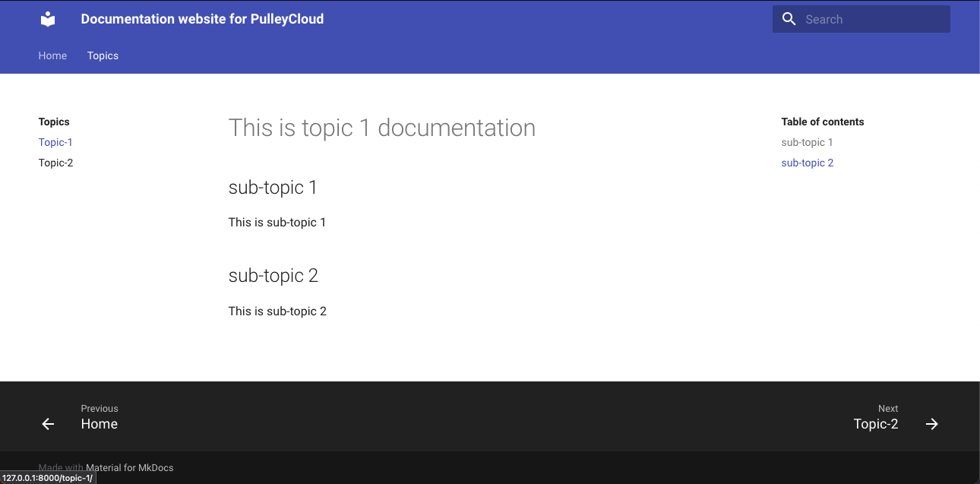The image size is (980, 484).
Task: Click the 'Table of contents' header
Action: click(x=823, y=122)
